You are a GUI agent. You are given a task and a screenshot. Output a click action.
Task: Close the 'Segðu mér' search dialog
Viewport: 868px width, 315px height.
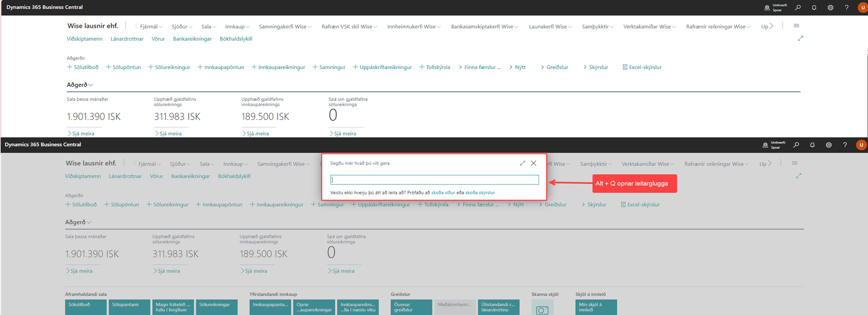point(533,163)
